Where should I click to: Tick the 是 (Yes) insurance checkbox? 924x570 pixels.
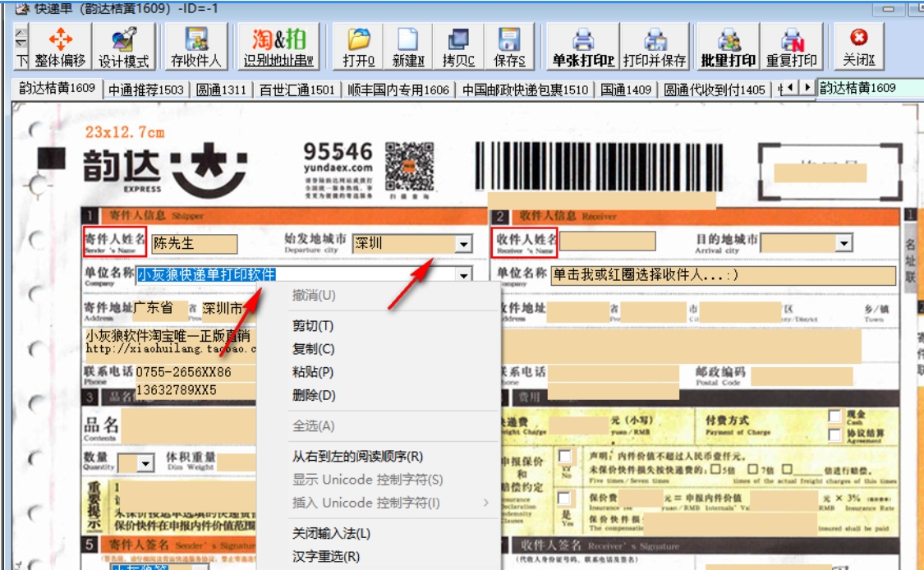(564, 498)
